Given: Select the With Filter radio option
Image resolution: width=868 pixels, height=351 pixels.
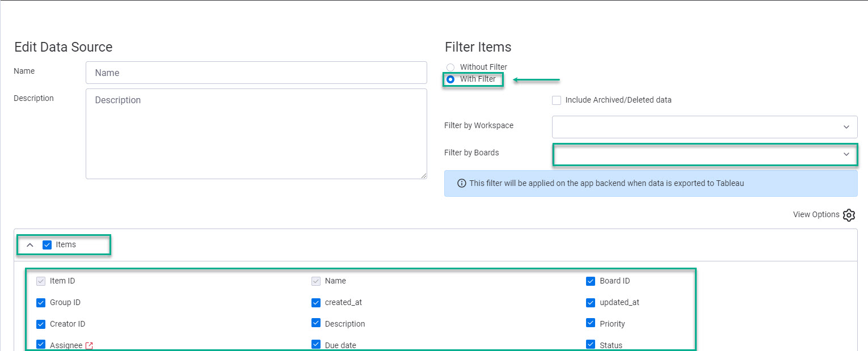Looking at the screenshot, I should tap(450, 79).
